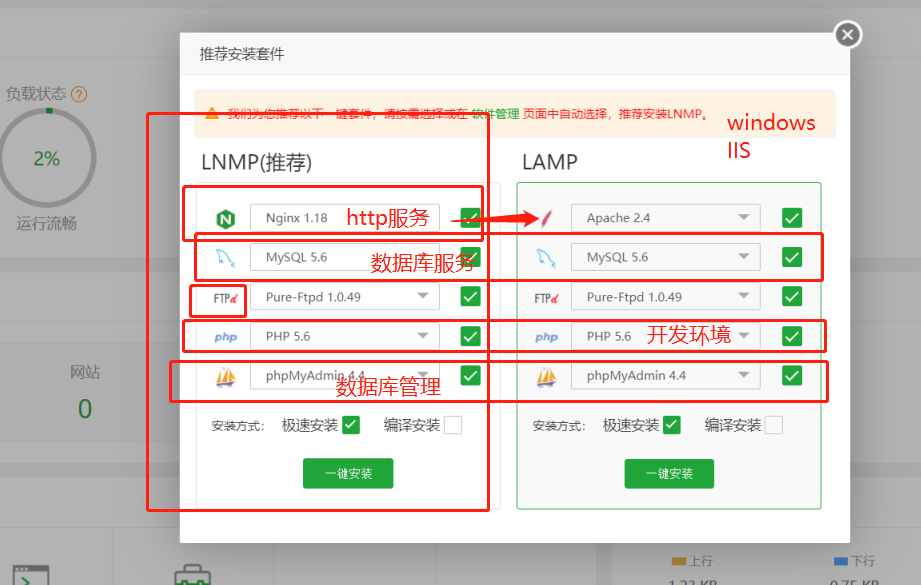Screen dimensions: 921x585
Task: Open LNMP phpMyAdmin 4.4 dropdown
Action: coord(345,375)
